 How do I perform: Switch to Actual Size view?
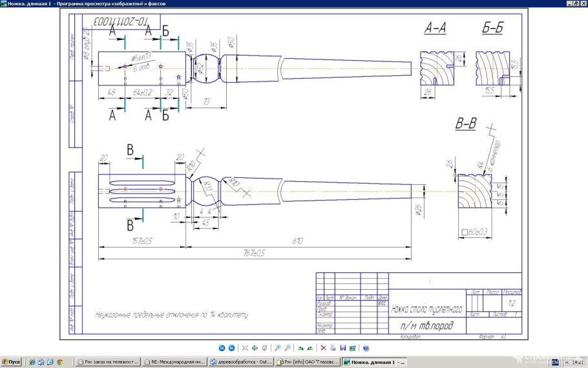pos(255,347)
